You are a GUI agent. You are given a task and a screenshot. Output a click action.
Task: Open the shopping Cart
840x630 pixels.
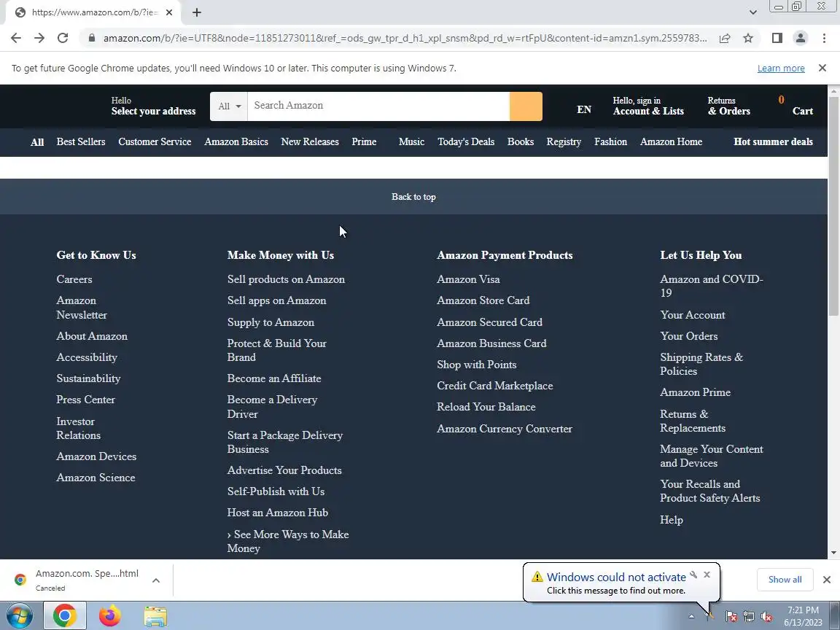pos(796,106)
